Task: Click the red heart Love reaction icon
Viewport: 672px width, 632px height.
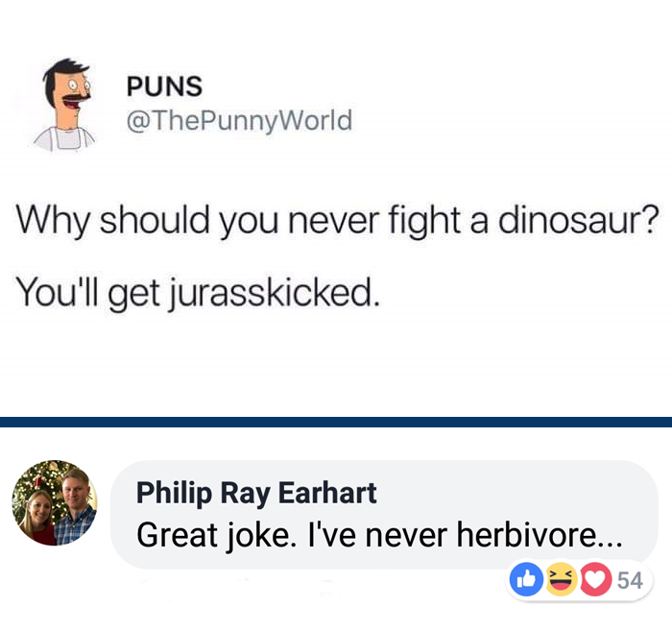Action: coord(596,579)
